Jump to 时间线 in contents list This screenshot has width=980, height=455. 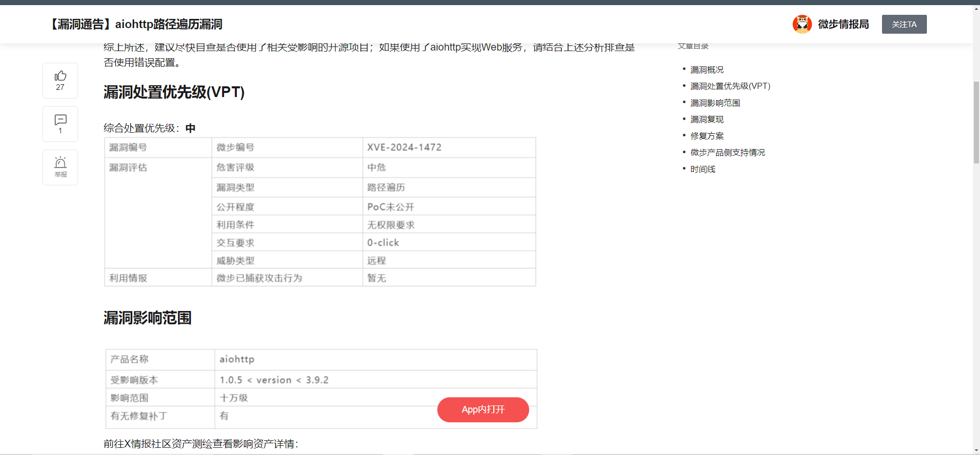(703, 169)
